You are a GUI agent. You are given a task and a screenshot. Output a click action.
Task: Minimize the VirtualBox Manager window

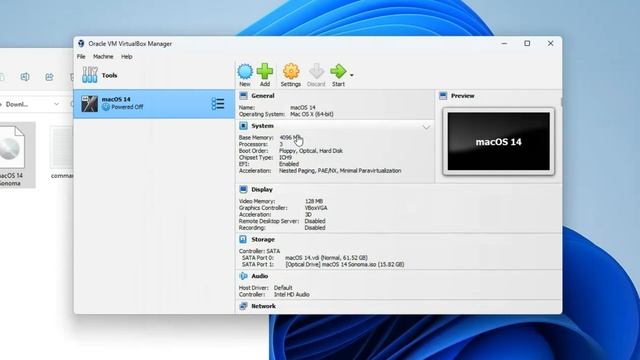tap(504, 43)
